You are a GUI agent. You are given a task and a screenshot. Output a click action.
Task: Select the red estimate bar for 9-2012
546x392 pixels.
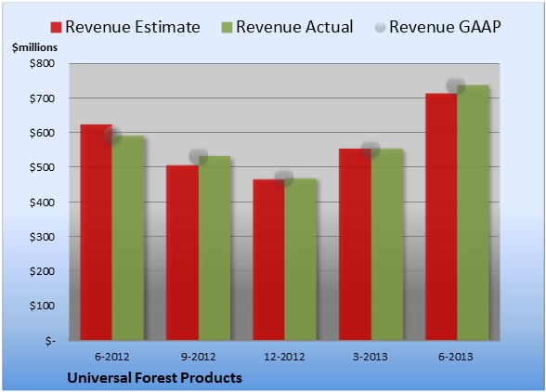(x=182, y=253)
